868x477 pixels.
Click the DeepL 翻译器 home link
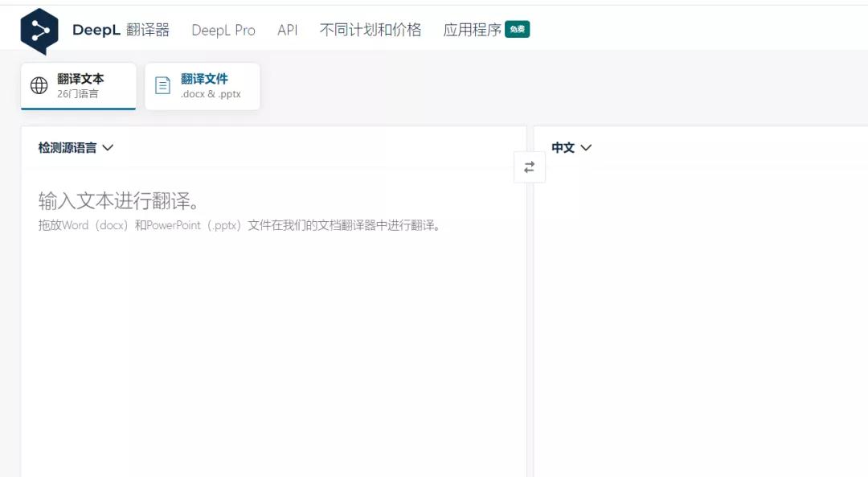[x=121, y=30]
